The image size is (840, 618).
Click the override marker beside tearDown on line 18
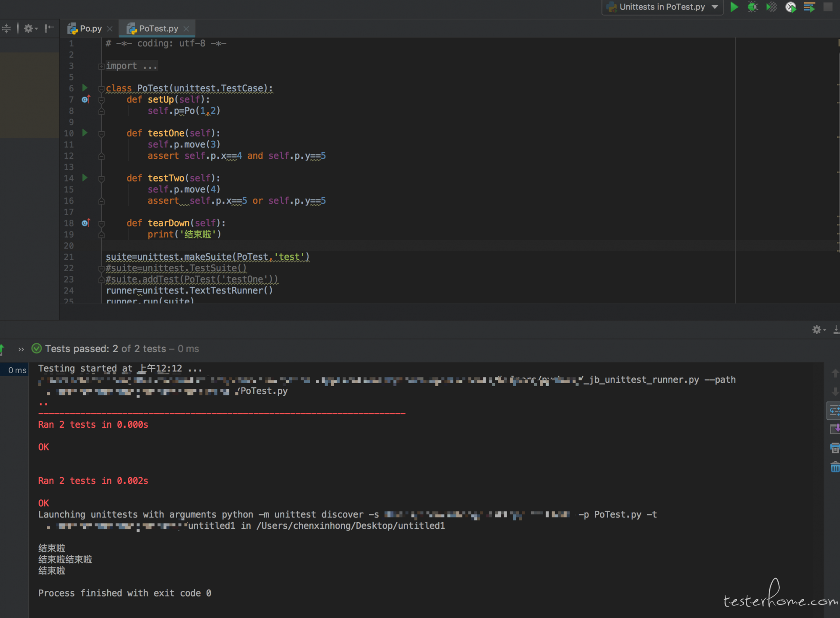click(x=86, y=223)
